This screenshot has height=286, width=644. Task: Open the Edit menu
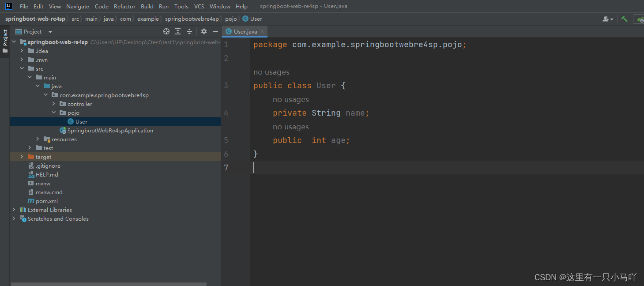pos(38,6)
